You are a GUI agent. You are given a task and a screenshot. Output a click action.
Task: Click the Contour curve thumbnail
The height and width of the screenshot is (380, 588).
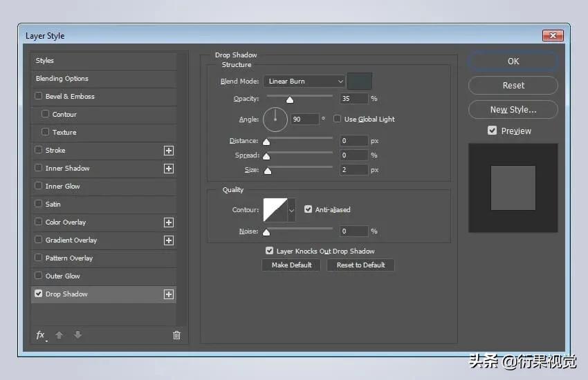275,210
